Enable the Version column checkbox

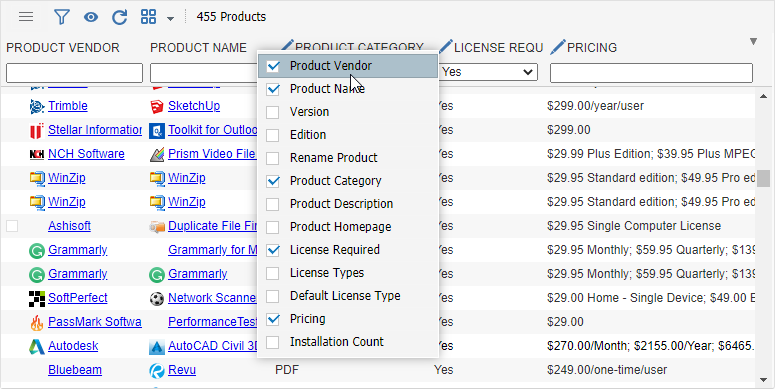(272, 112)
